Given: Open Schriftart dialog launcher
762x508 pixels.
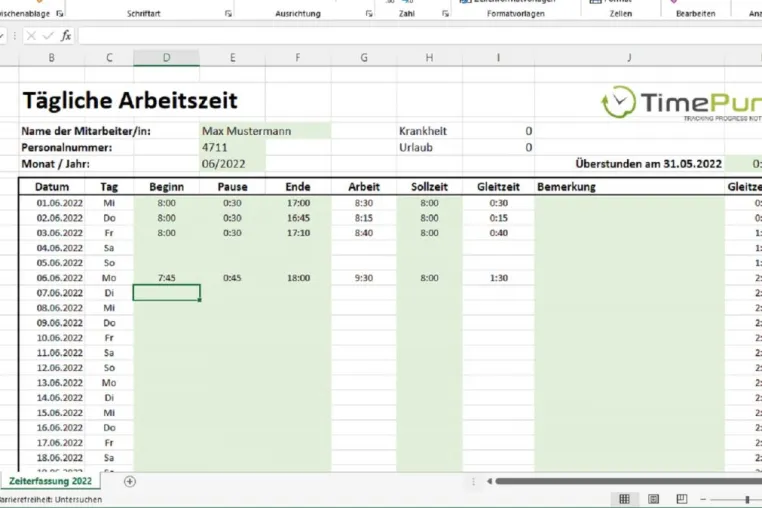Looking at the screenshot, I should (x=228, y=14).
